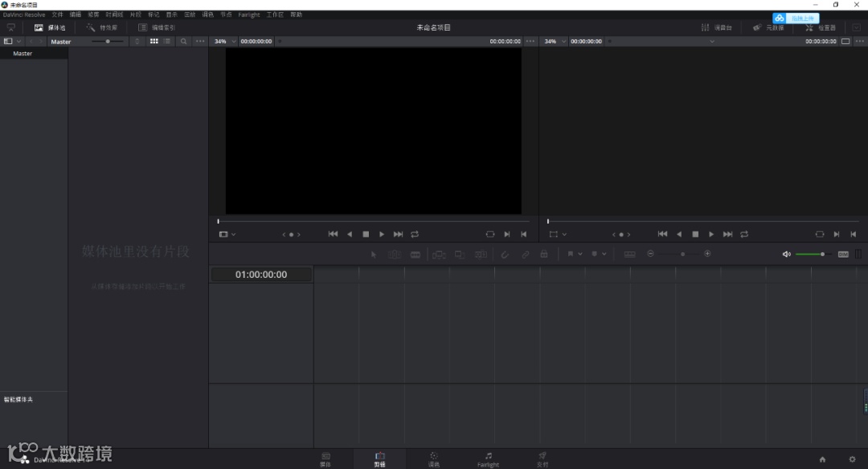This screenshot has width=868, height=469.
Task: Open source viewer overlay mode dropdown
Action: click(227, 234)
